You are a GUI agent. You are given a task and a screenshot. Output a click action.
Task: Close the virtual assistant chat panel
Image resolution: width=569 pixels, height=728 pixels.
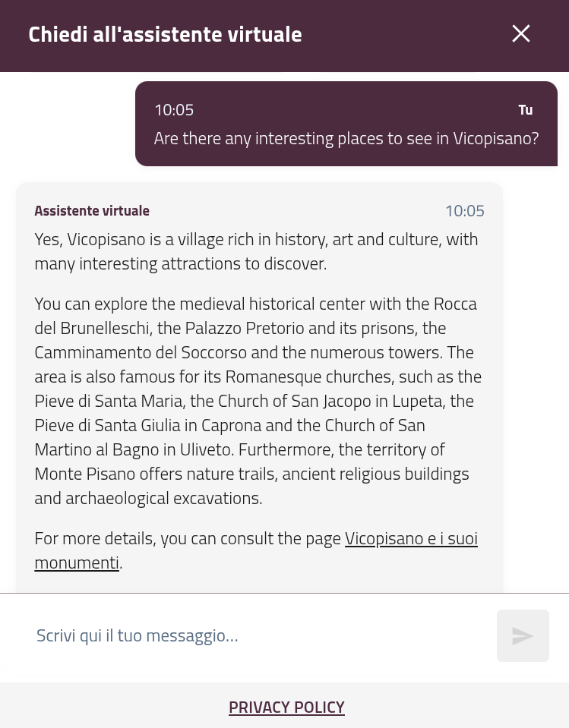[521, 33]
